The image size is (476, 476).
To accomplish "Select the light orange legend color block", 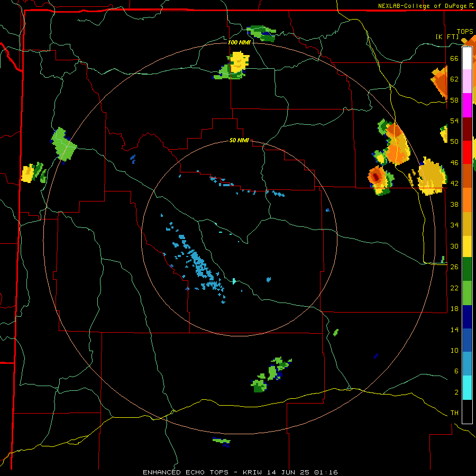I will (x=467, y=200).
